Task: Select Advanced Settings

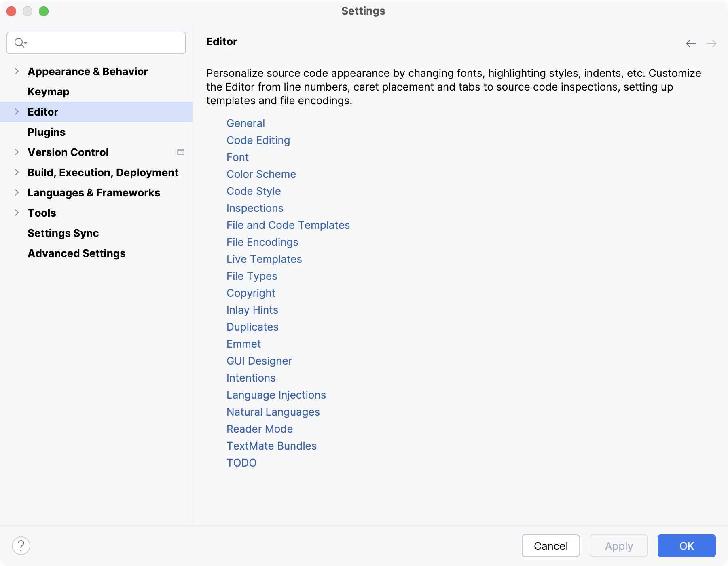Action: coord(76,253)
